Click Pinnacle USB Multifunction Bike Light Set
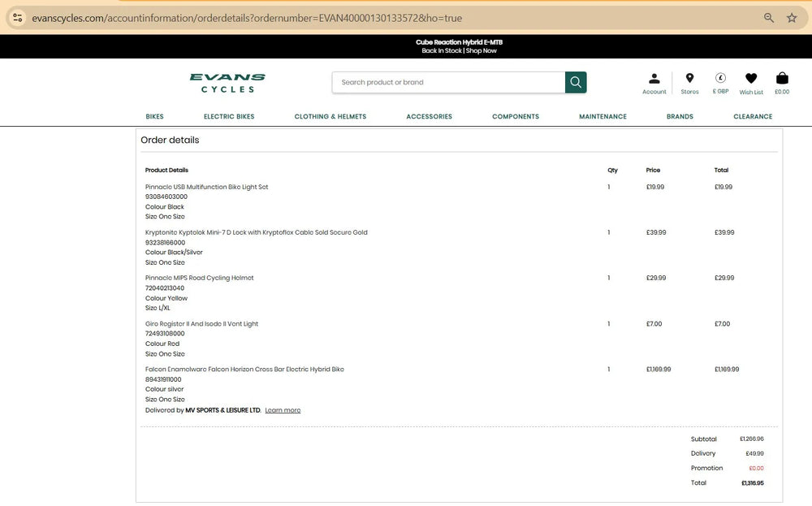This screenshot has height=506, width=812. (206, 187)
